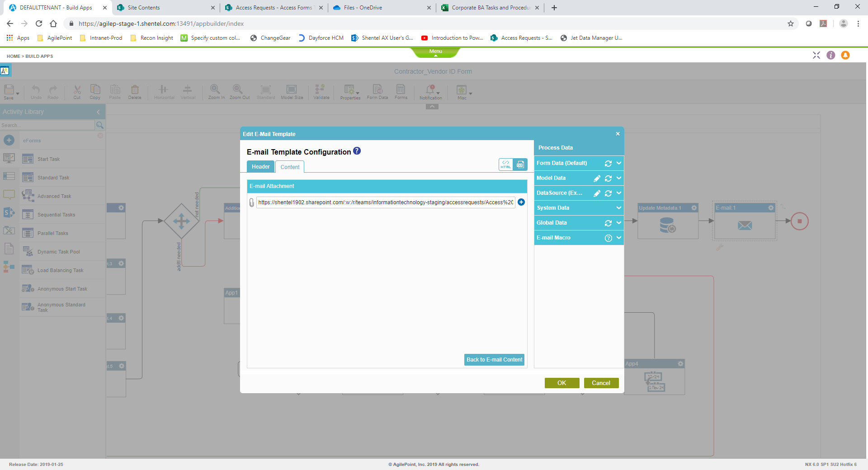Switch to the Header tab
Image resolution: width=868 pixels, height=470 pixels.
(x=260, y=167)
